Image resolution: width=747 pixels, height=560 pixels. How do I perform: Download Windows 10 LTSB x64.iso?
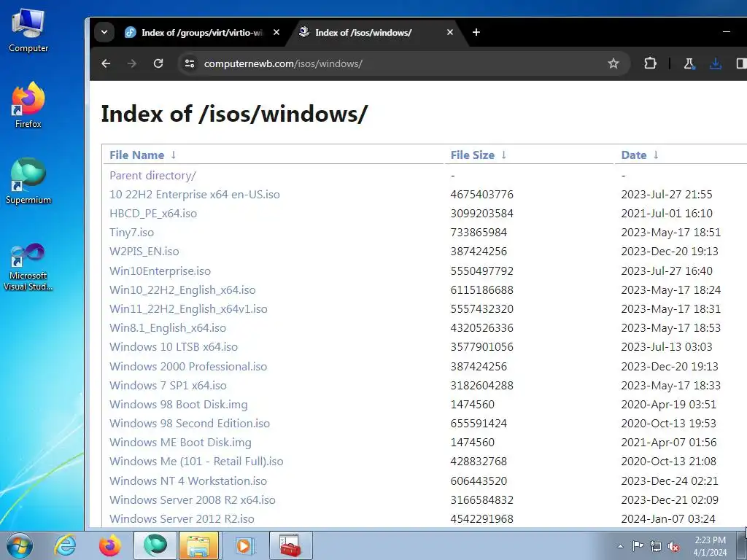174,346
